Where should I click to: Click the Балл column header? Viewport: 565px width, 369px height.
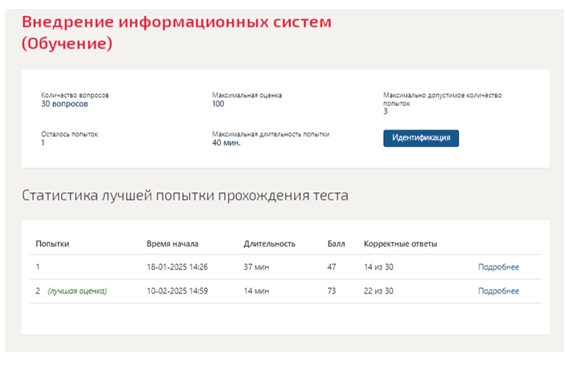[x=336, y=244]
